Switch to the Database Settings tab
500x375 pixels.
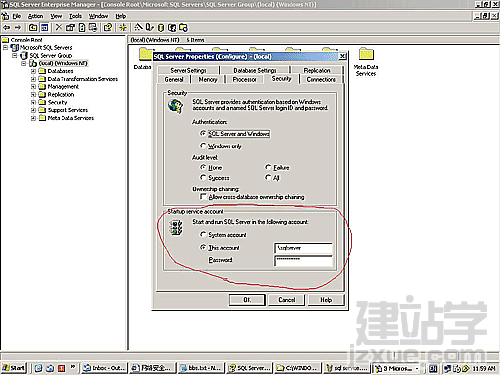255,70
